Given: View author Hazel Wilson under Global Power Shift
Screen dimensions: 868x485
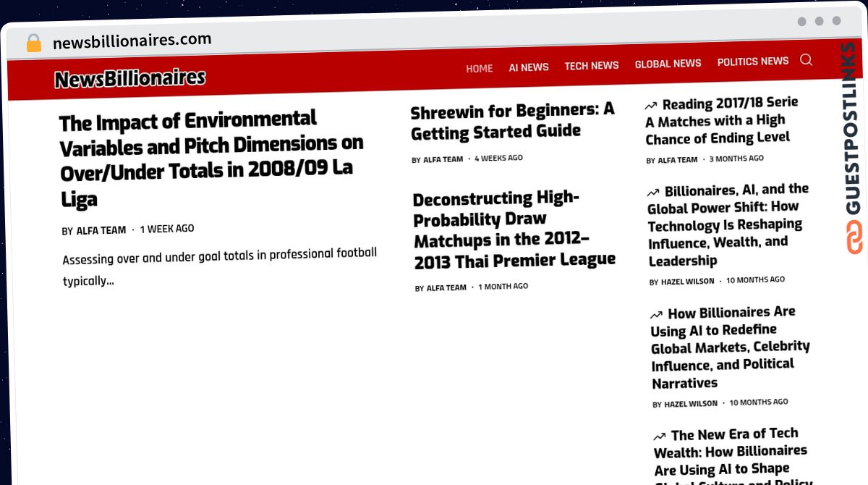Looking at the screenshot, I should click(688, 281).
